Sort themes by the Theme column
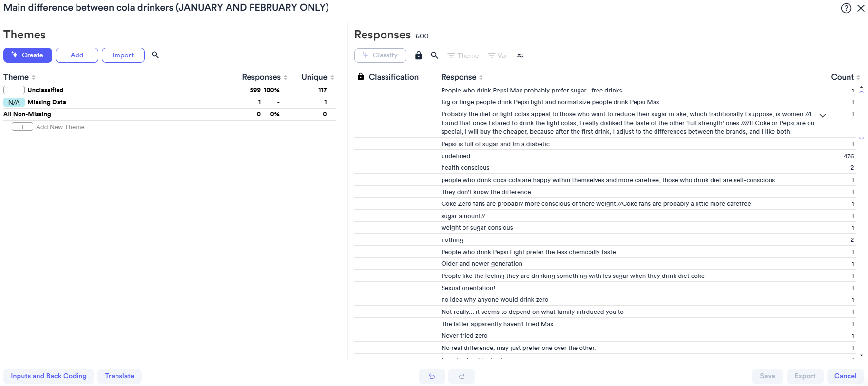 pos(19,77)
